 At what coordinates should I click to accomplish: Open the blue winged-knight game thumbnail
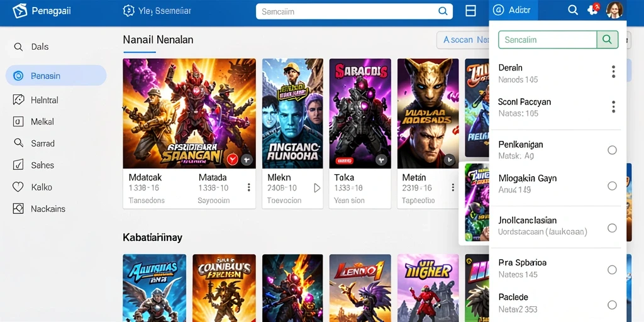pos(155,288)
